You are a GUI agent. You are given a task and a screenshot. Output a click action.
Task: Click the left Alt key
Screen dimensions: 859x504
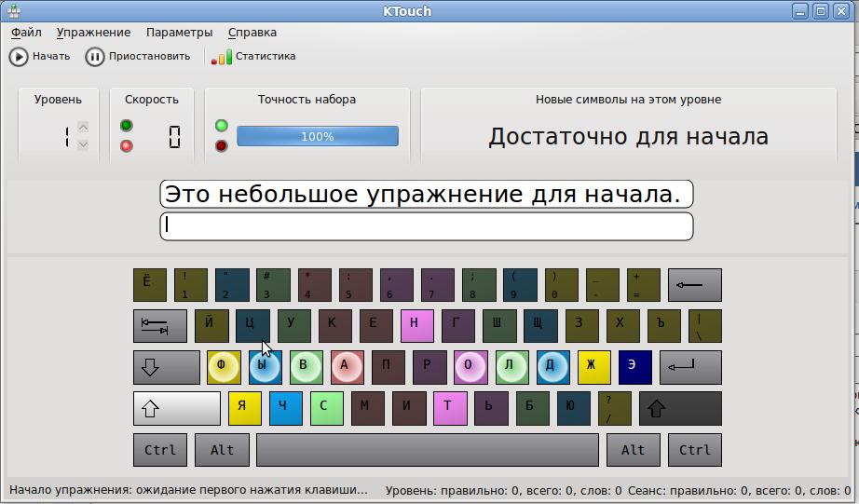point(222,450)
